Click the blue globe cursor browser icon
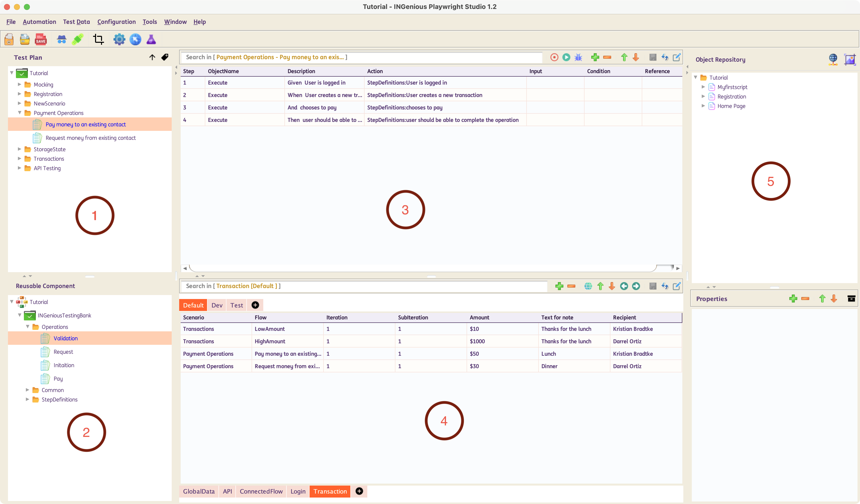Viewport: 860px width, 504px height. tap(135, 39)
